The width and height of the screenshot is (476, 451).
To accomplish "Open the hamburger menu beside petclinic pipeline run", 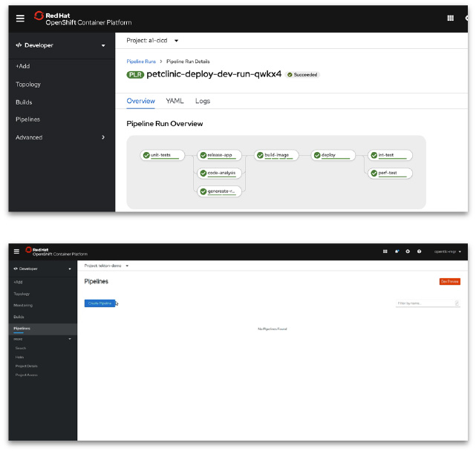I will click(x=20, y=19).
